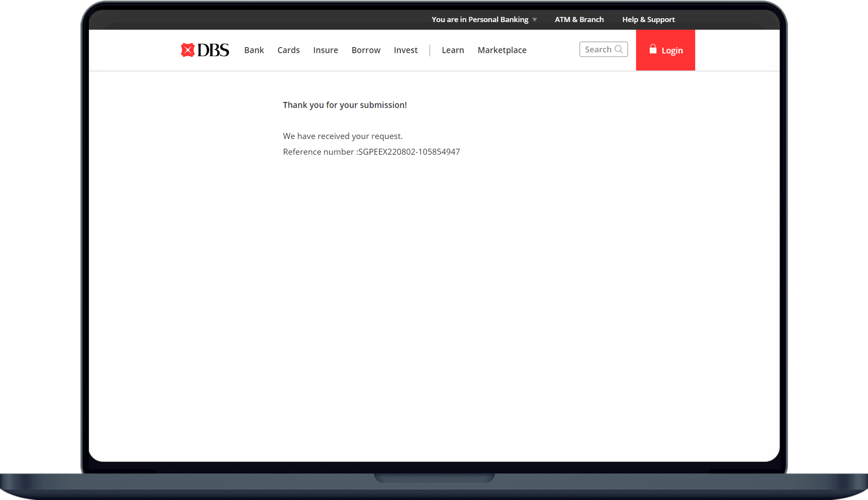Expand the Personal Banking dropdown arrow

(535, 20)
